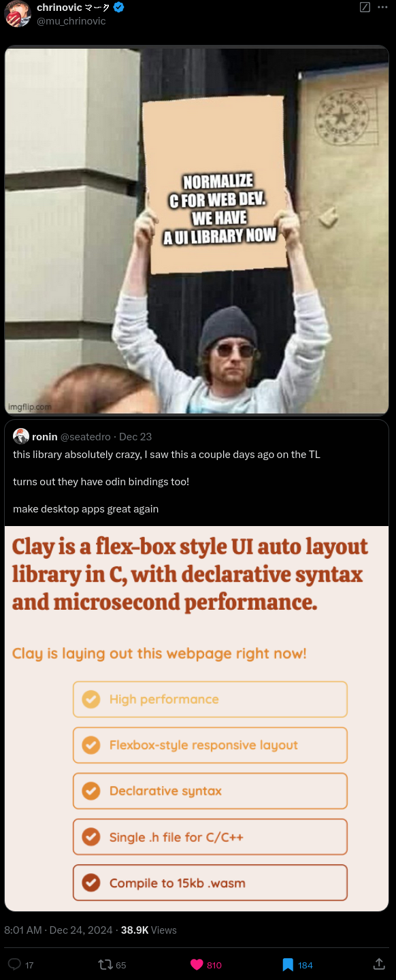Open the @seatedro handle in the quoted tweet
Viewport: 396px width, 980px height.
click(86, 437)
